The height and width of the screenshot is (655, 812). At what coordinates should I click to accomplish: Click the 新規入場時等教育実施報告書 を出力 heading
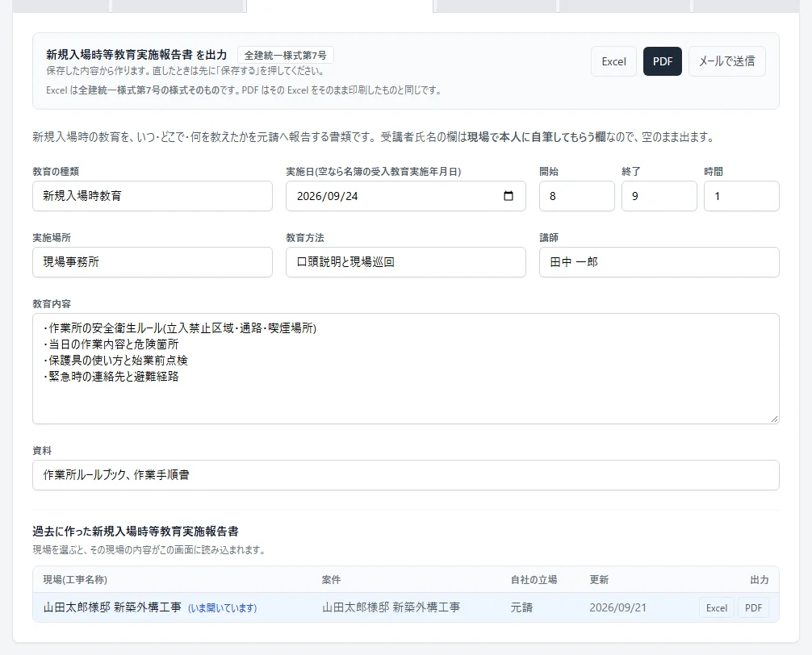[136, 55]
